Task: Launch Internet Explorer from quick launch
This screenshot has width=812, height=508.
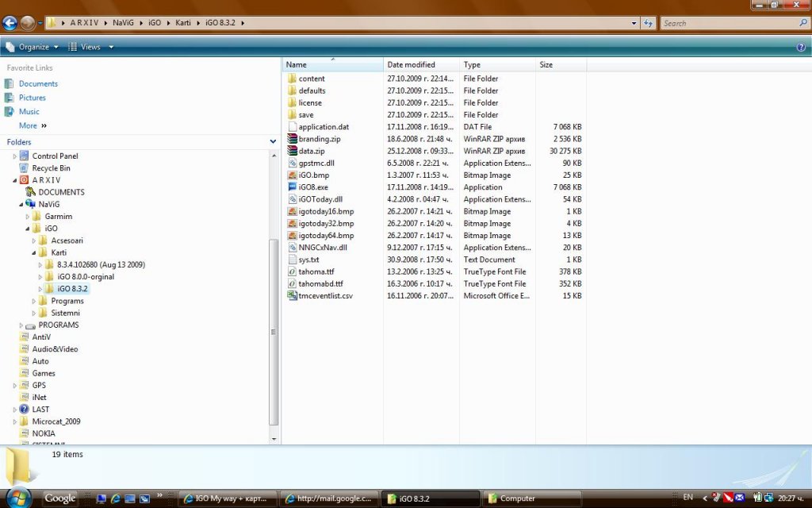Action: [x=116, y=498]
